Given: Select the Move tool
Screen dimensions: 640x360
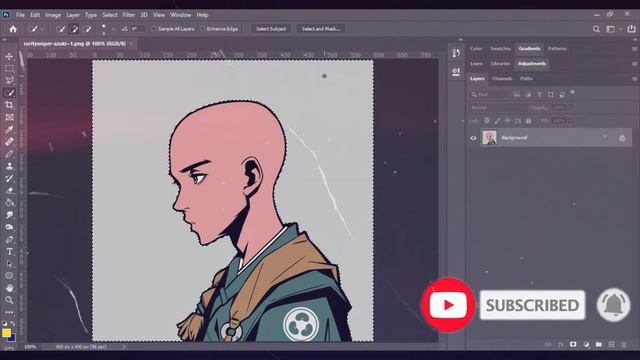Looking at the screenshot, I should pyautogui.click(x=9, y=56).
